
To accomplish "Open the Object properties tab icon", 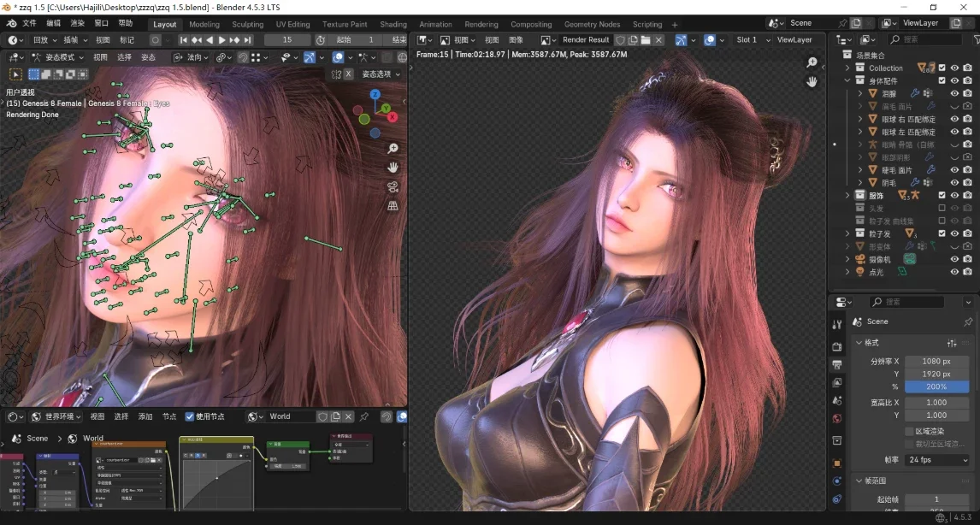I will coord(837,463).
